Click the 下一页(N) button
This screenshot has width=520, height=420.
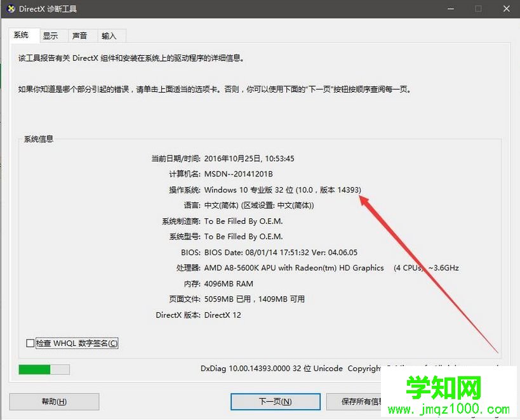(x=276, y=401)
